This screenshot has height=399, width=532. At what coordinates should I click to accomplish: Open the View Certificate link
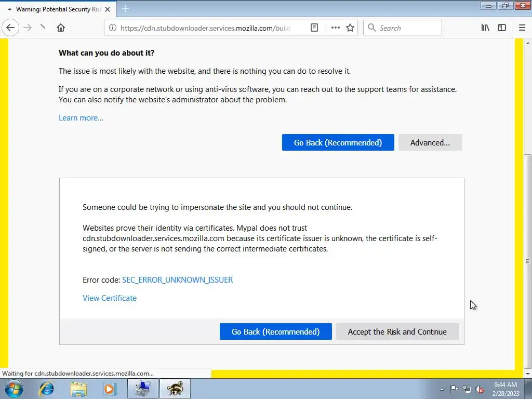pos(110,298)
